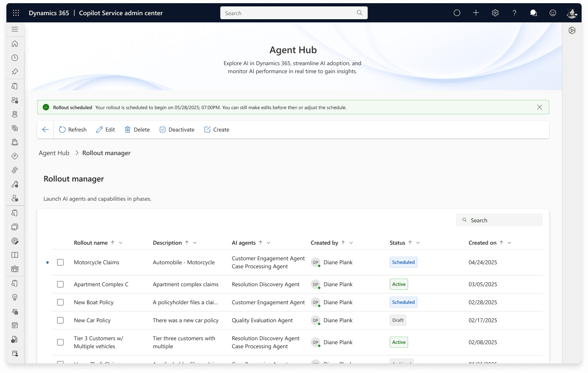The height and width of the screenshot is (373, 588).
Task: Open the New Car Policy rollout
Action: (x=92, y=320)
